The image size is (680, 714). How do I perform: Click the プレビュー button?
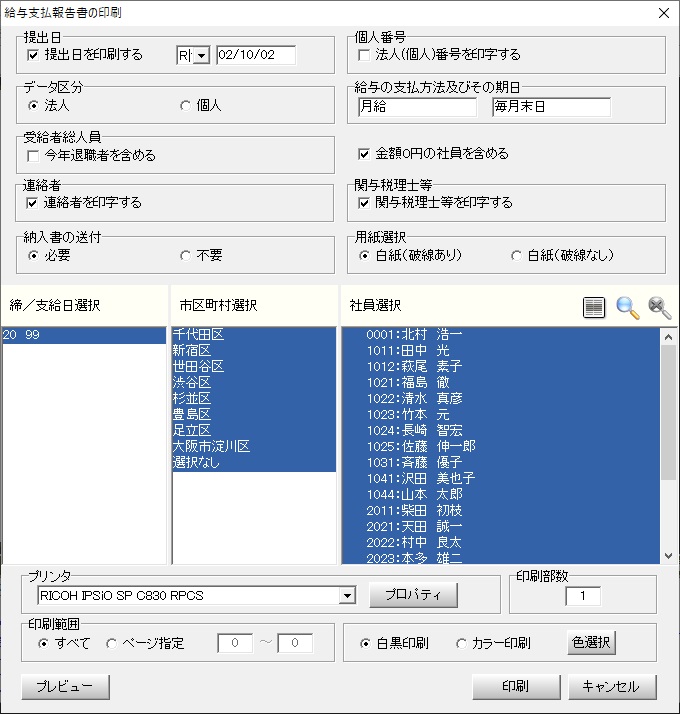click(65, 687)
